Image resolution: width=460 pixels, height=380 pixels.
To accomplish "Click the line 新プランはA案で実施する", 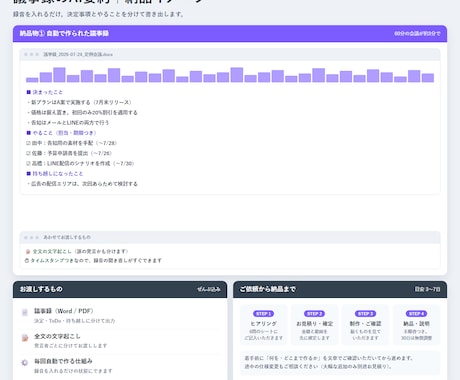I will [x=79, y=102].
